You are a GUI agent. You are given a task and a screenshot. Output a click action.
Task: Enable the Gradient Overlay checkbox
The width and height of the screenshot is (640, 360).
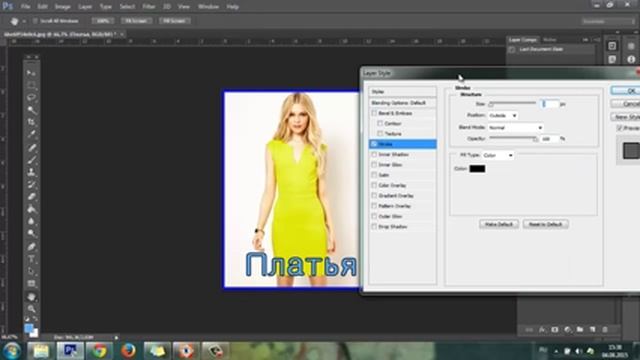374,196
